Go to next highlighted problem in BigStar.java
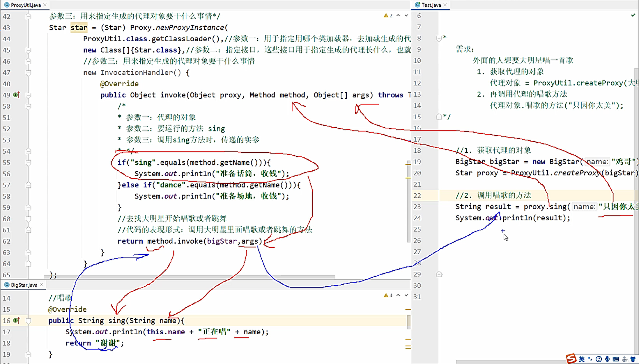Viewport: 639px width, 364px height. pyautogui.click(x=406, y=295)
